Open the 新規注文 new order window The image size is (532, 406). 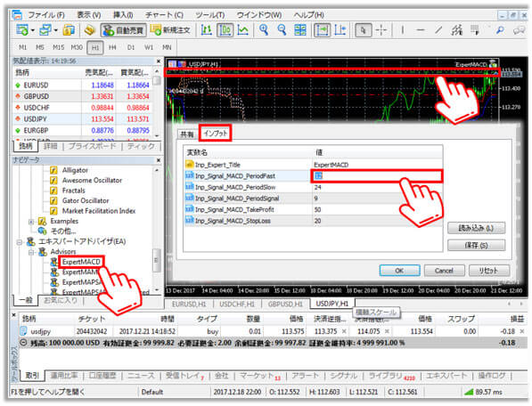170,30
